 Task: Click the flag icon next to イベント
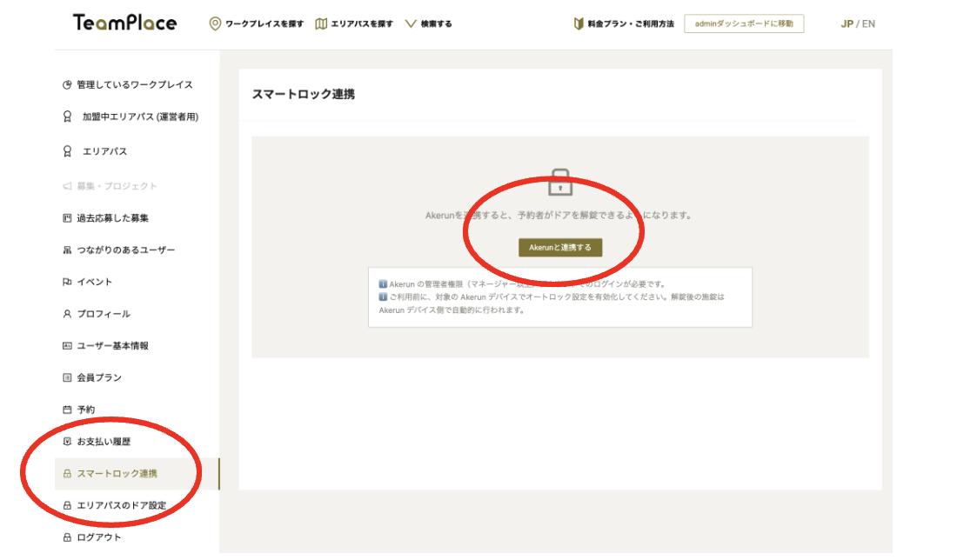coord(67,282)
